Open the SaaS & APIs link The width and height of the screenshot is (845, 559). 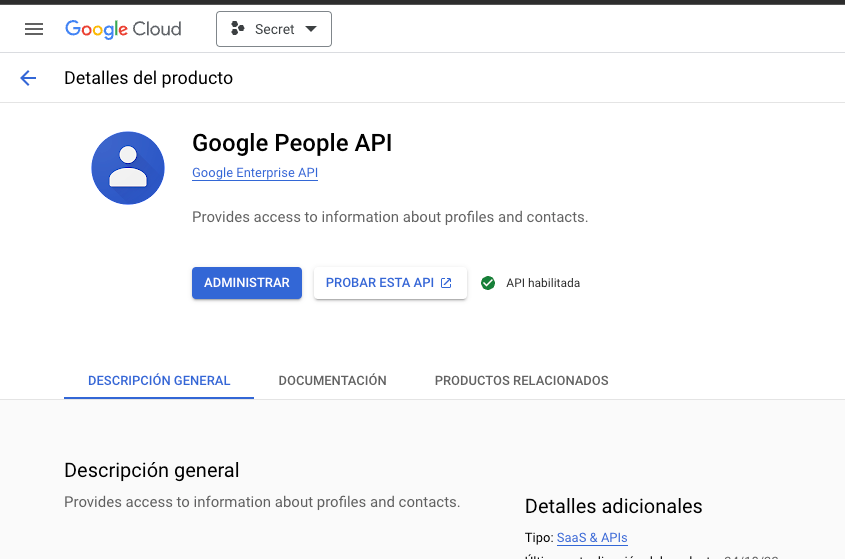click(592, 537)
